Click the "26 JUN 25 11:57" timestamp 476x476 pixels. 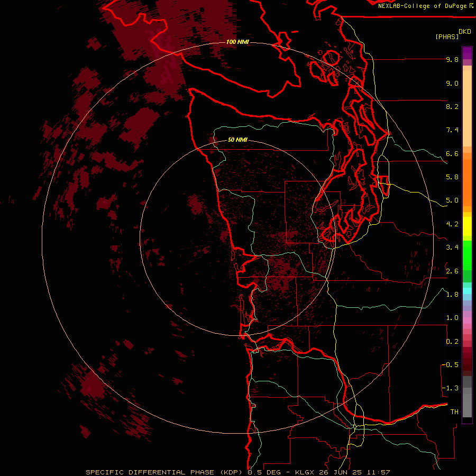(x=354, y=472)
